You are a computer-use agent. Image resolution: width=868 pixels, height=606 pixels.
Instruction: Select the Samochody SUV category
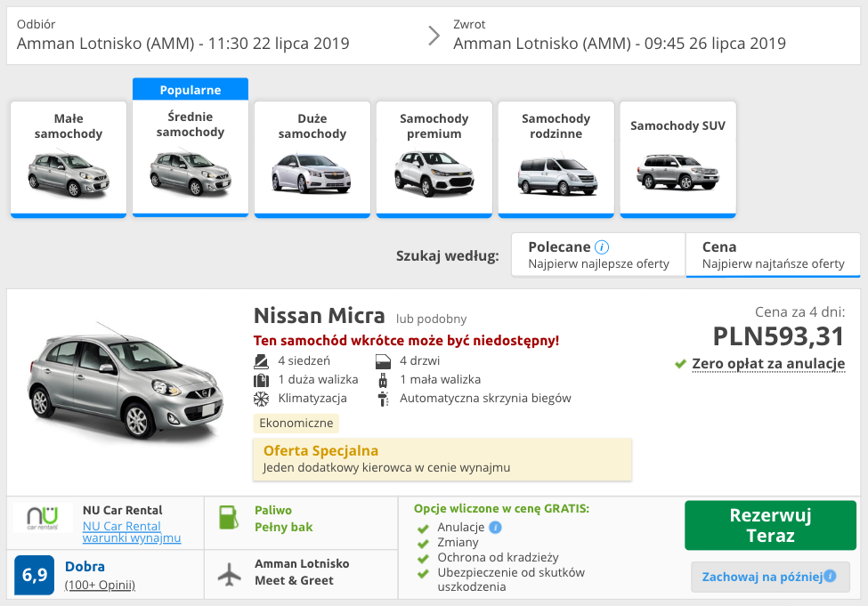(x=677, y=159)
